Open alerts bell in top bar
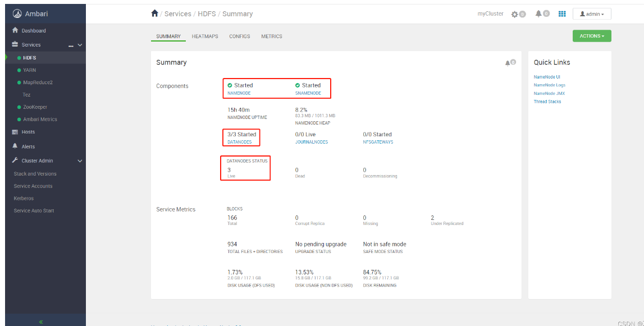Viewport: 644px width, 326px height. click(538, 14)
